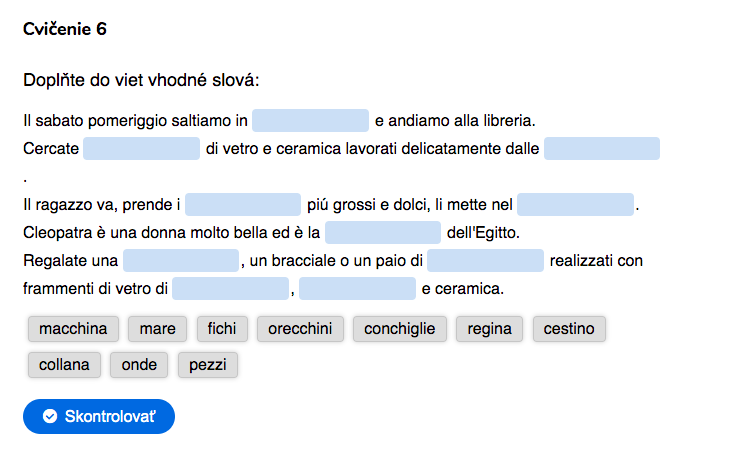Click the blank after "Regalate una"
The height and width of the screenshot is (450, 735).
tap(181, 261)
